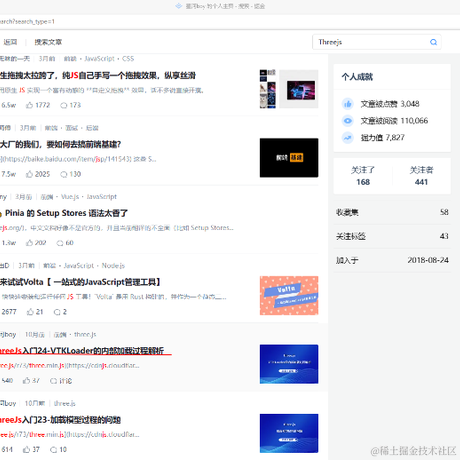Viewport: 460px width, 460px height.
Task: Open comments icon showing 130
Action: [x=63, y=174]
